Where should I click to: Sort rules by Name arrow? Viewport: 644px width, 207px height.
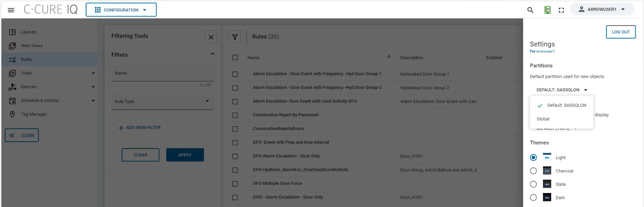coord(389,57)
